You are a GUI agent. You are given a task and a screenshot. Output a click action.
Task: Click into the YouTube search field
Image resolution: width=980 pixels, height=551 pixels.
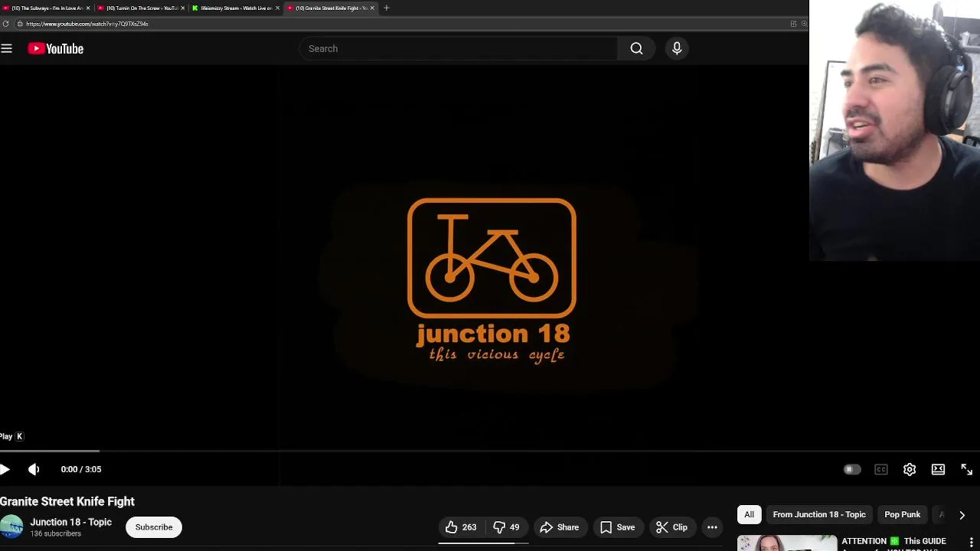pyautogui.click(x=458, y=48)
